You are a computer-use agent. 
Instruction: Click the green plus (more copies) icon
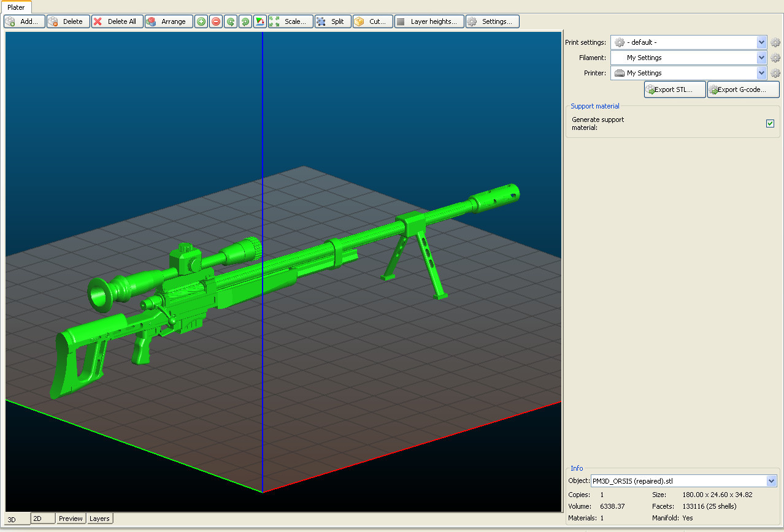[201, 21]
